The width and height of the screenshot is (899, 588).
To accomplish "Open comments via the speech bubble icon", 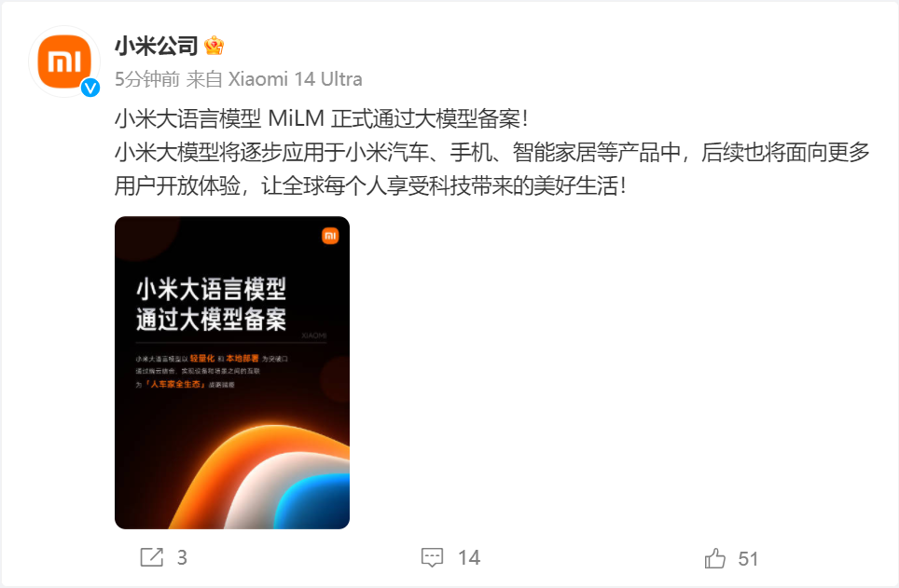I will click(x=432, y=557).
